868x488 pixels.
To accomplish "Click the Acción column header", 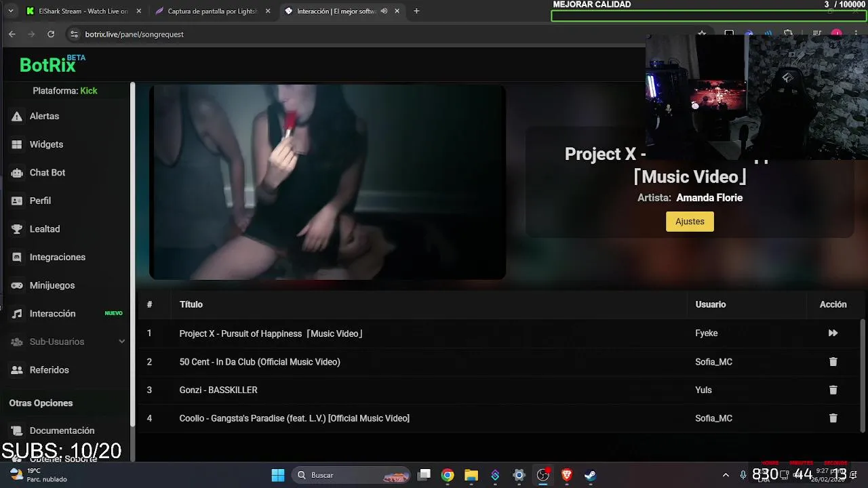I will (833, 304).
